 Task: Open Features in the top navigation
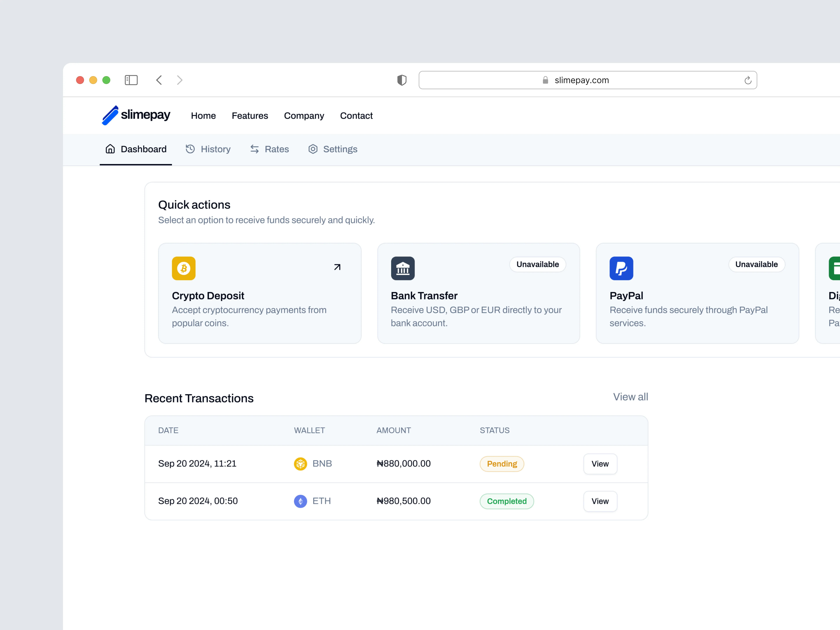(x=250, y=116)
